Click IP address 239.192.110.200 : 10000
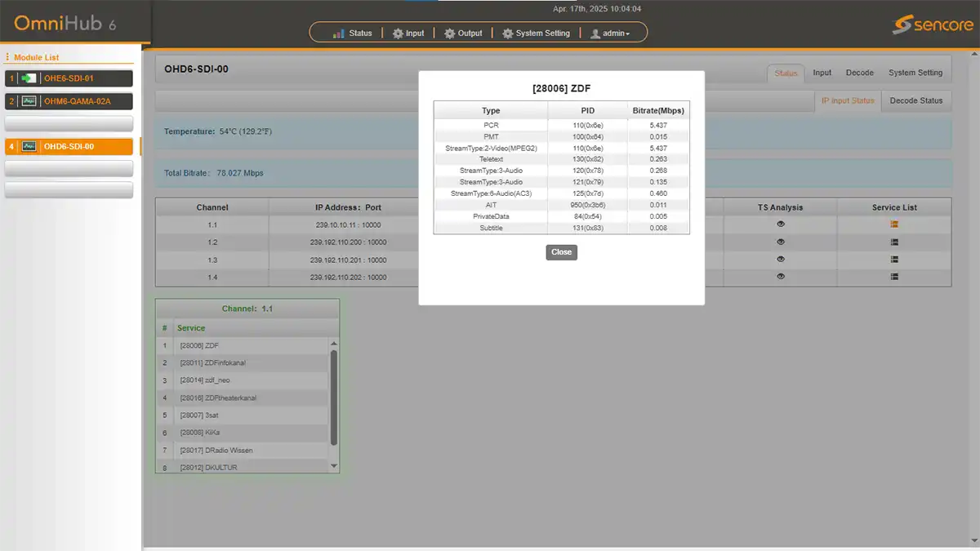The width and height of the screenshot is (980, 551). pyautogui.click(x=349, y=242)
